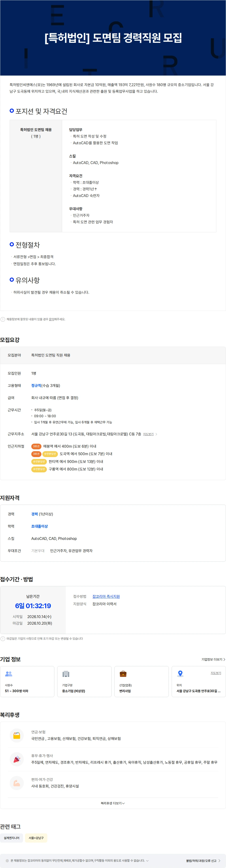
Task: Click the circle icon before 본 채용정보는 notice
Action: pyautogui.click(x=7, y=861)
